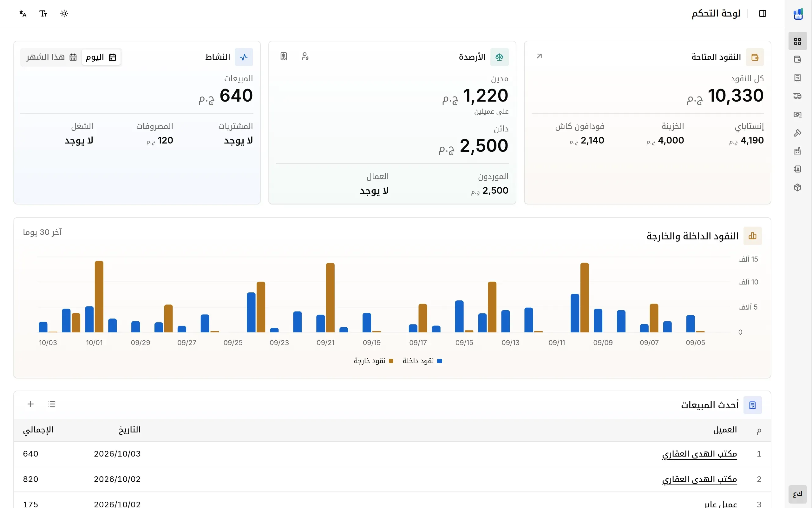Click the الإجمالي column header
Viewport: 812px width, 508px height.
point(38,430)
